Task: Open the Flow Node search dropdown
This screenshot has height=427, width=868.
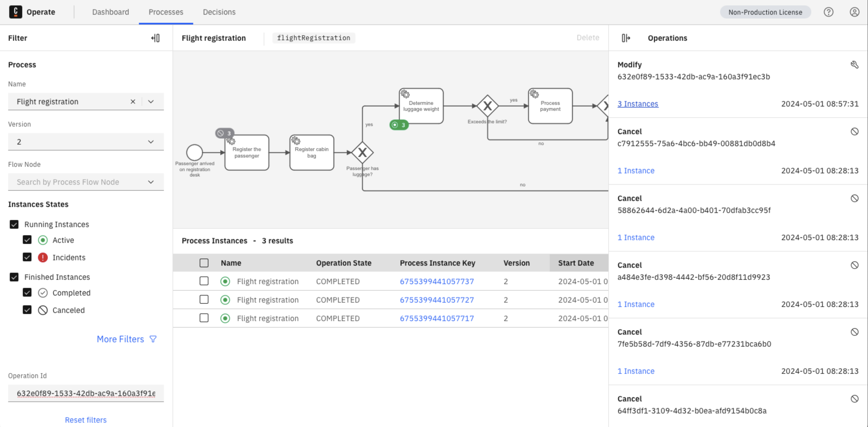Action: click(x=151, y=182)
